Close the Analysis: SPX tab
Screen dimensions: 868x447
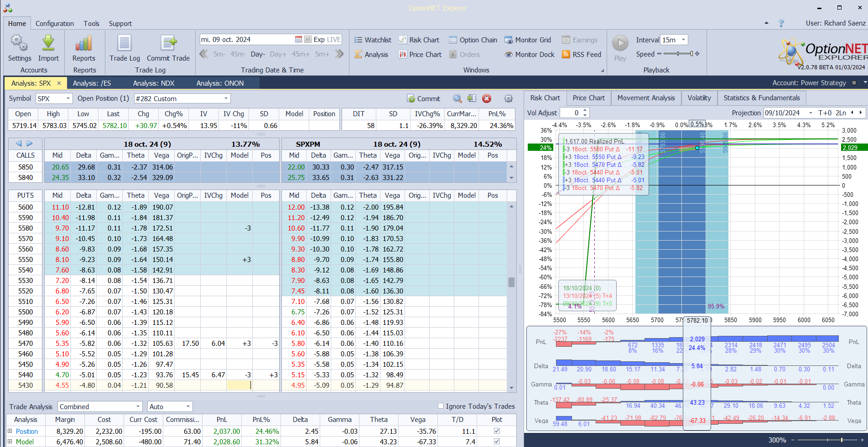point(59,83)
